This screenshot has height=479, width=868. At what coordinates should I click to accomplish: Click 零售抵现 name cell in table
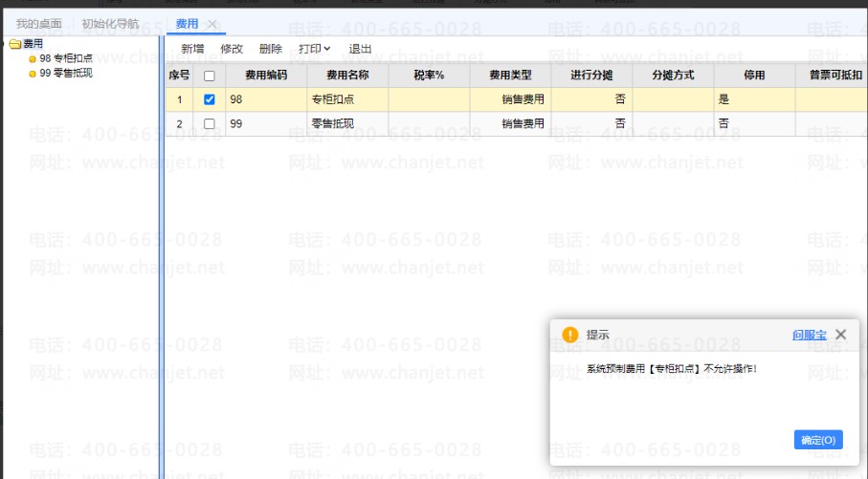(x=347, y=124)
